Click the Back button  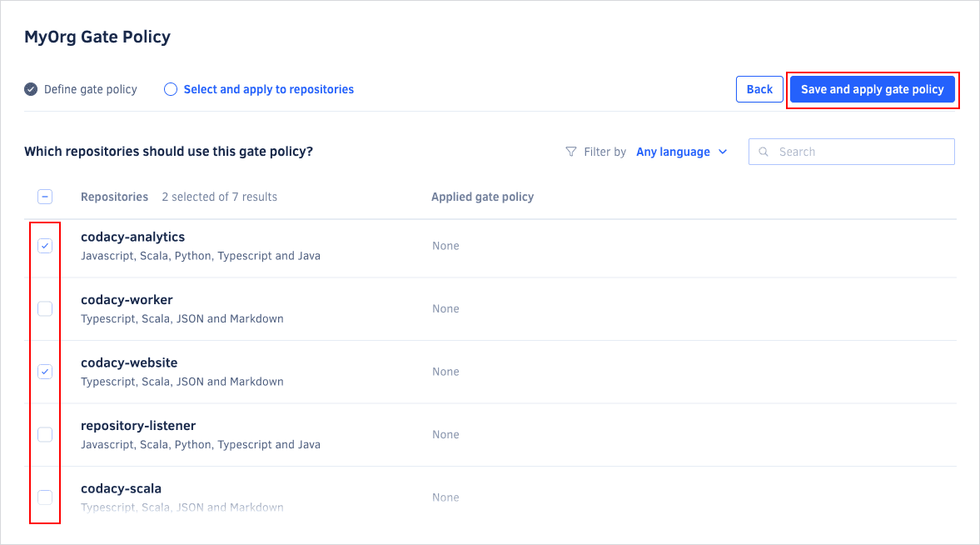[759, 89]
